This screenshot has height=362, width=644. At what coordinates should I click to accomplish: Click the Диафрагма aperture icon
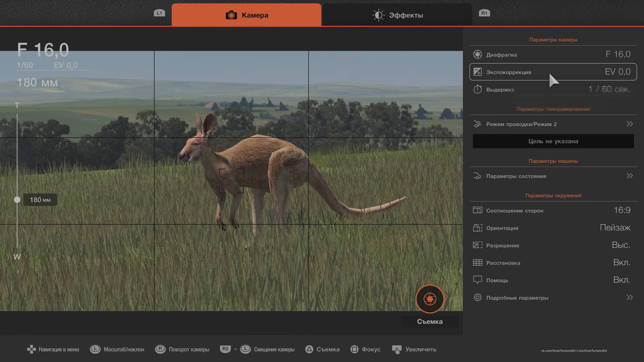tap(477, 54)
